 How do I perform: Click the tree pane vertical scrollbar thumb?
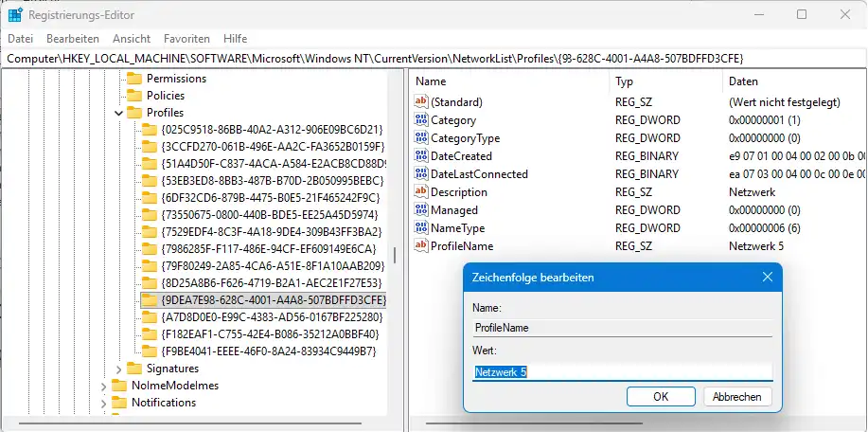(x=395, y=255)
